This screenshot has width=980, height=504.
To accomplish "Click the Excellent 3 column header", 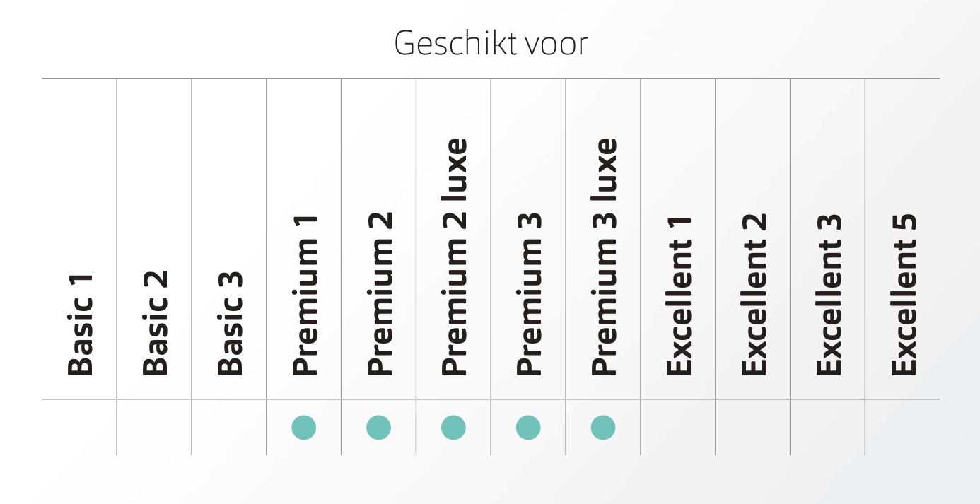I will pos(829,295).
